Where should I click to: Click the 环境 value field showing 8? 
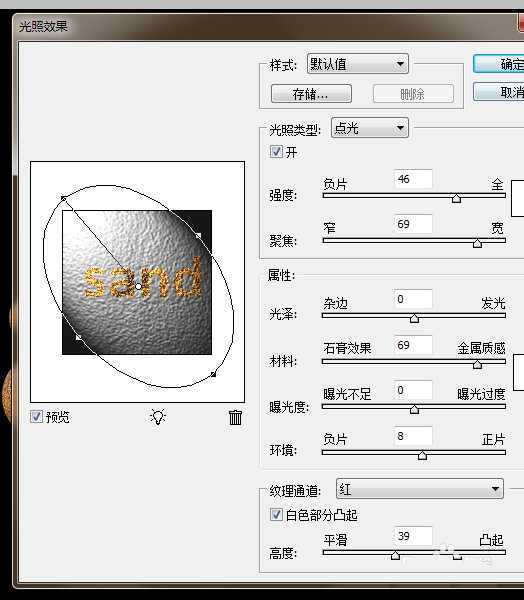click(413, 435)
